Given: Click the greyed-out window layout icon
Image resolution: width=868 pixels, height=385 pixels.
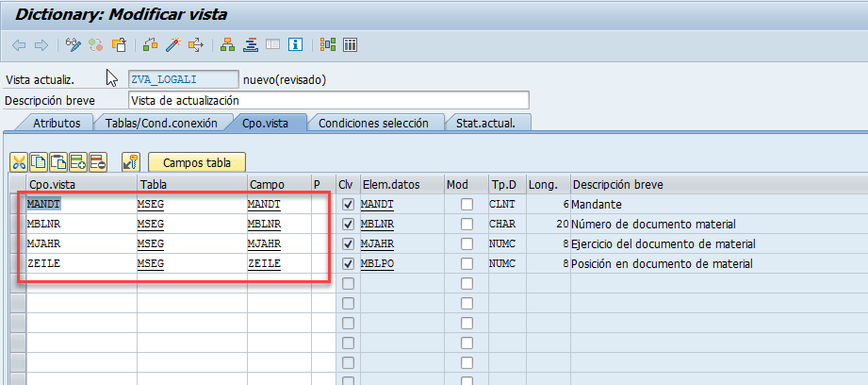Looking at the screenshot, I should click(x=273, y=45).
